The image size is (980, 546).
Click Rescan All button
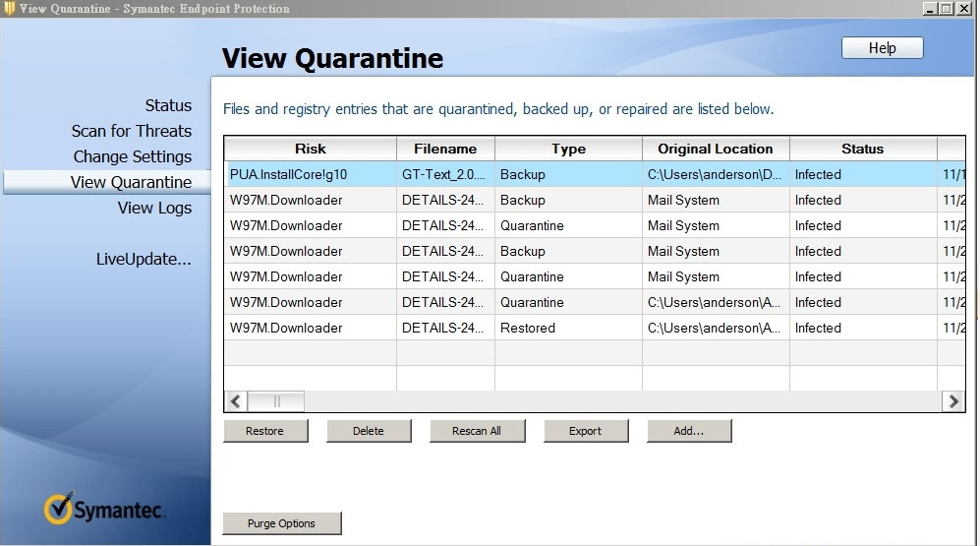[477, 431]
